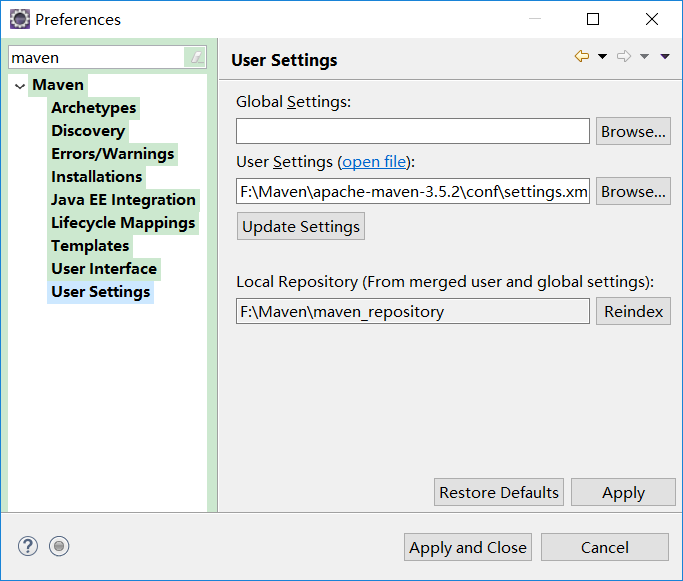Click the forward navigation arrow icon
This screenshot has width=683, height=581.
point(623,57)
